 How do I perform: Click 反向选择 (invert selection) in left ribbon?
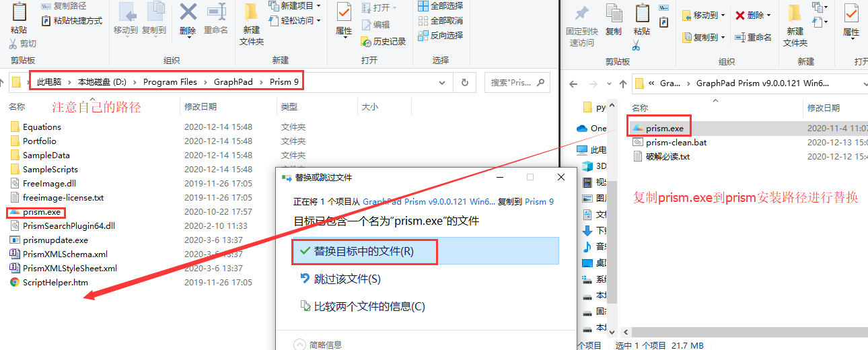pos(440,35)
